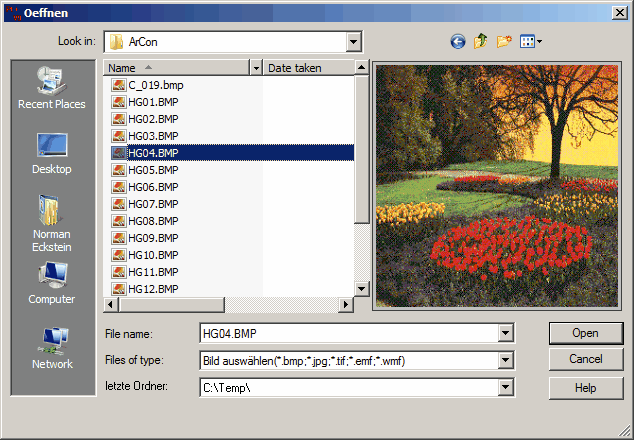Open the View menu icon
Image resolution: width=634 pixels, height=440 pixels.
(x=530, y=41)
